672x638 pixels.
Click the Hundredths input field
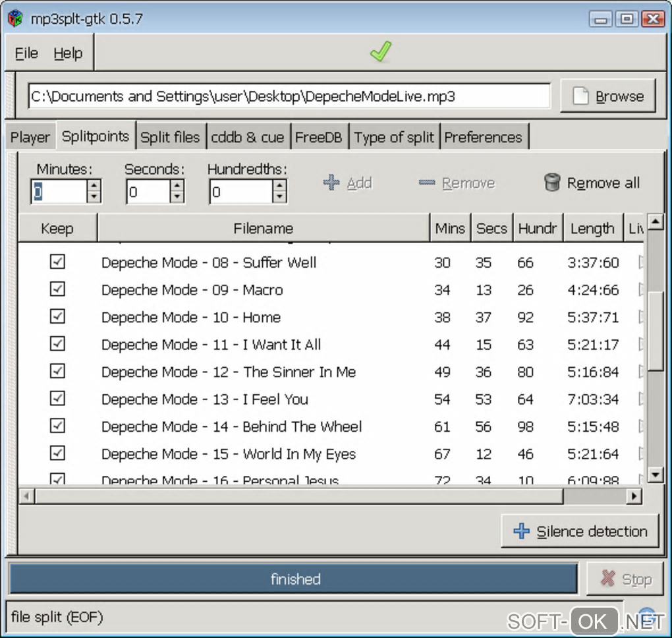pos(241,191)
